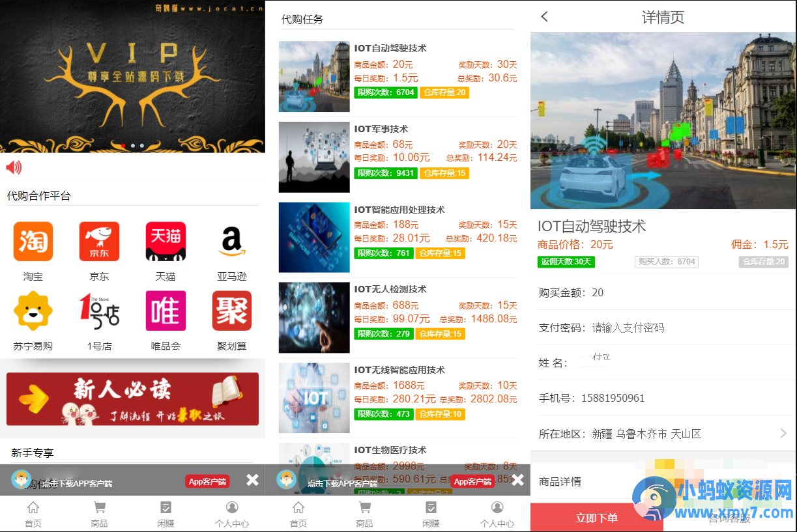Click the 立即下单 order button
The width and height of the screenshot is (797, 532).
pos(596,518)
